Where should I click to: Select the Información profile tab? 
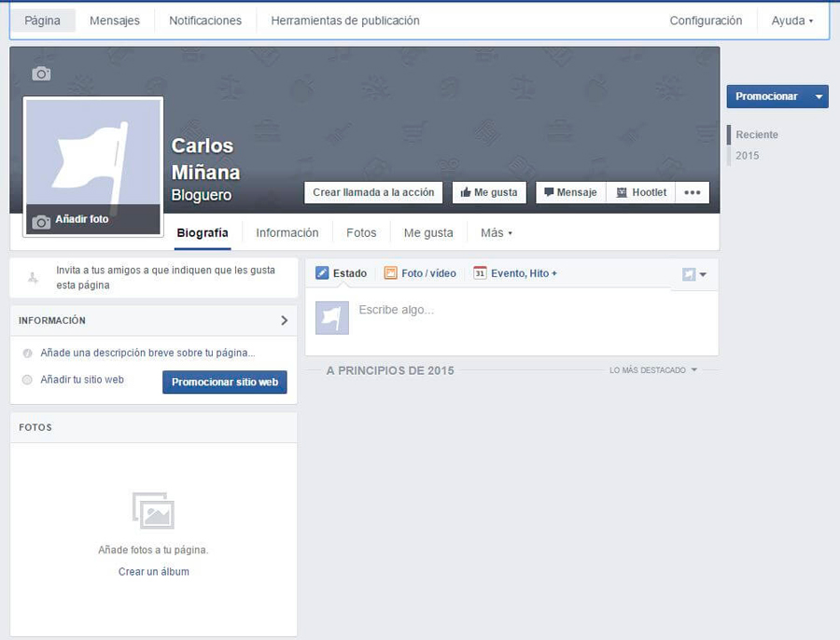(x=287, y=233)
